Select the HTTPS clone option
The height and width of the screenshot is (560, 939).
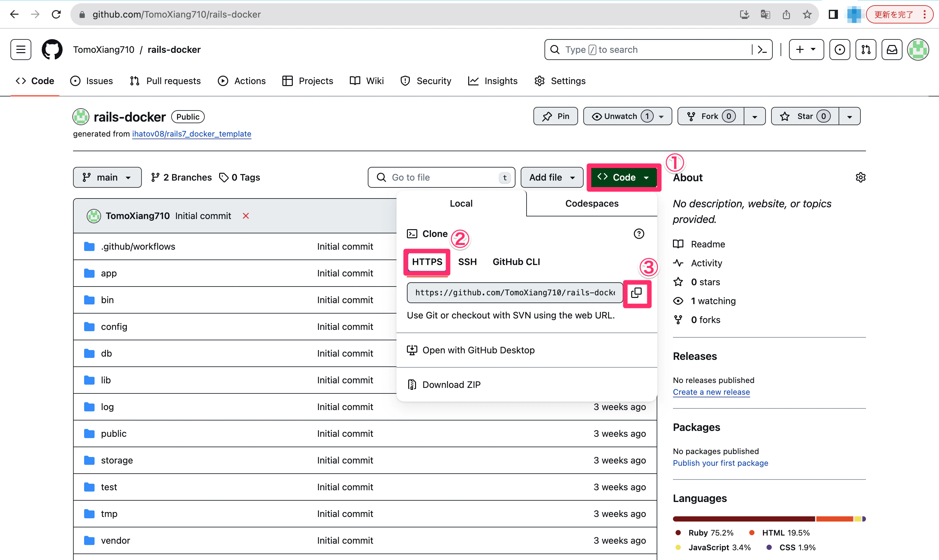click(x=427, y=262)
